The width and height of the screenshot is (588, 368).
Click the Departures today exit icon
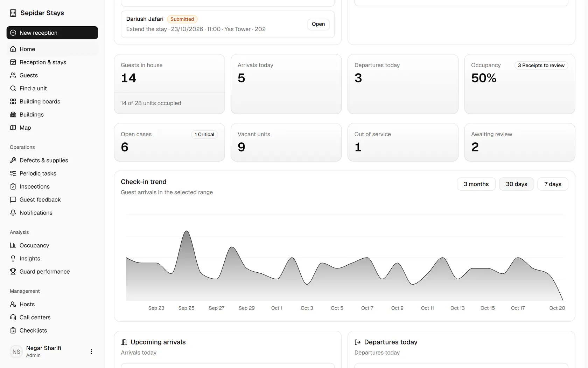358,342
